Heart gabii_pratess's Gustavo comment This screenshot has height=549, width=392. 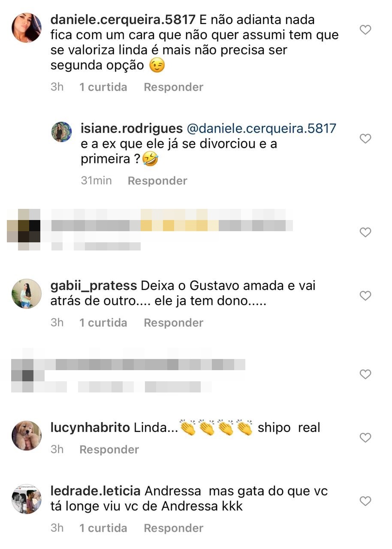click(x=365, y=296)
